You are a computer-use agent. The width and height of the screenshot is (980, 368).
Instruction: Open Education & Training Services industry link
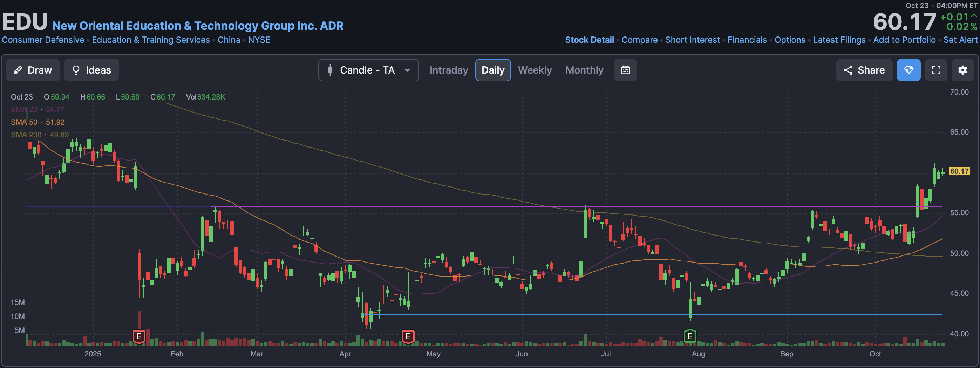[x=151, y=40]
